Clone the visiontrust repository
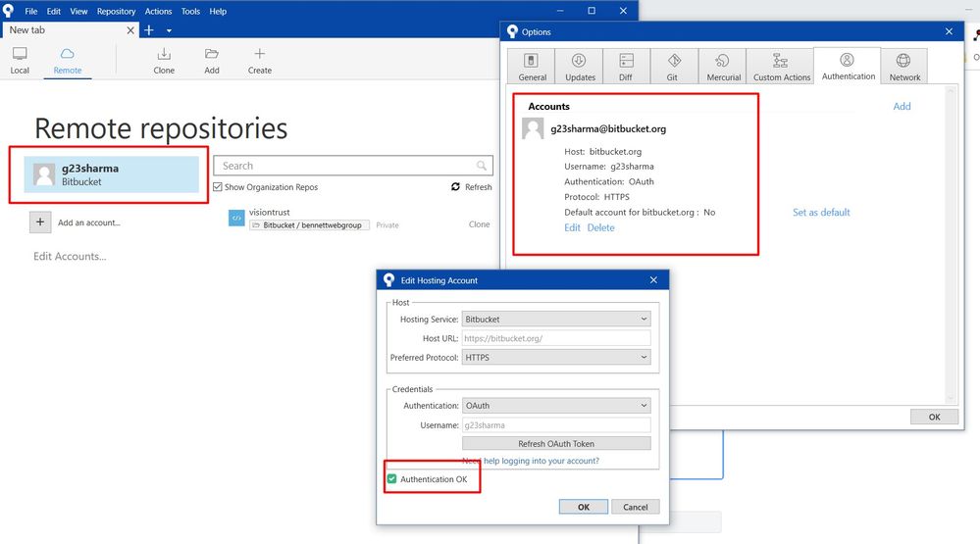 pyautogui.click(x=479, y=224)
